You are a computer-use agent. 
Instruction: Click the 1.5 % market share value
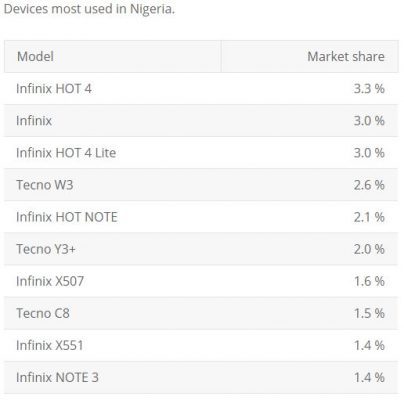pyautogui.click(x=369, y=313)
